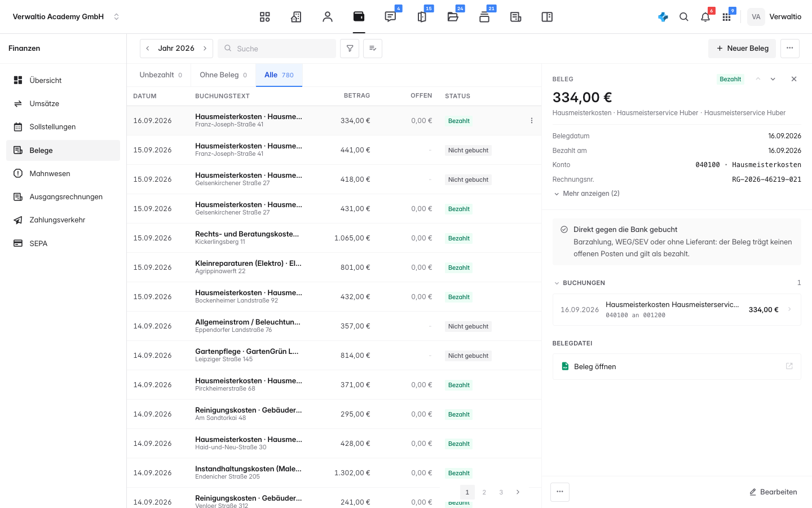Open SEPA in the sidebar
The height and width of the screenshot is (508, 812).
pyautogui.click(x=63, y=244)
